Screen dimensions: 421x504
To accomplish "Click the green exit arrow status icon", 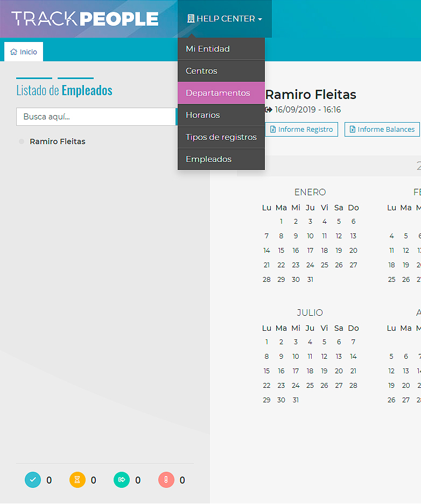I will [122, 480].
